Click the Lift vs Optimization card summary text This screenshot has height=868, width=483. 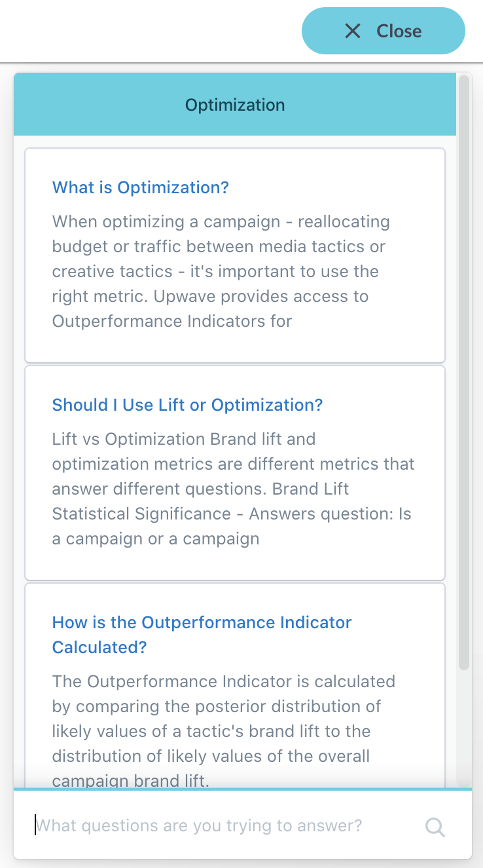pyautogui.click(x=233, y=489)
